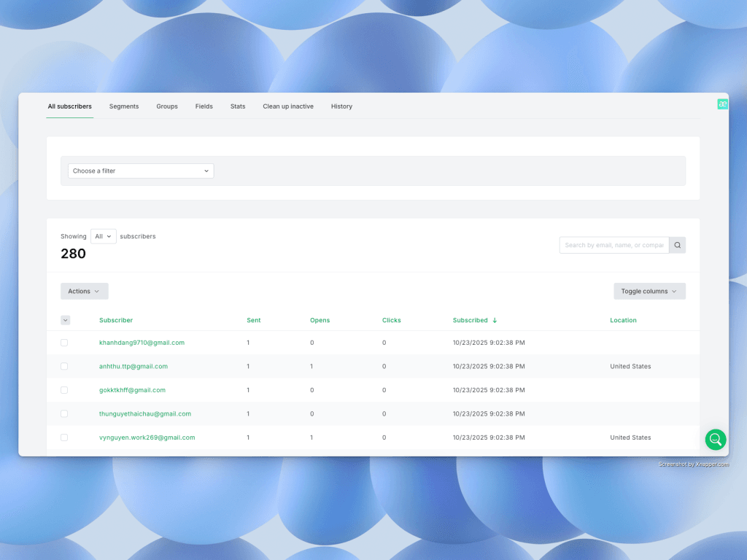
Task: Open the green chat support bubble
Action: pos(716,440)
